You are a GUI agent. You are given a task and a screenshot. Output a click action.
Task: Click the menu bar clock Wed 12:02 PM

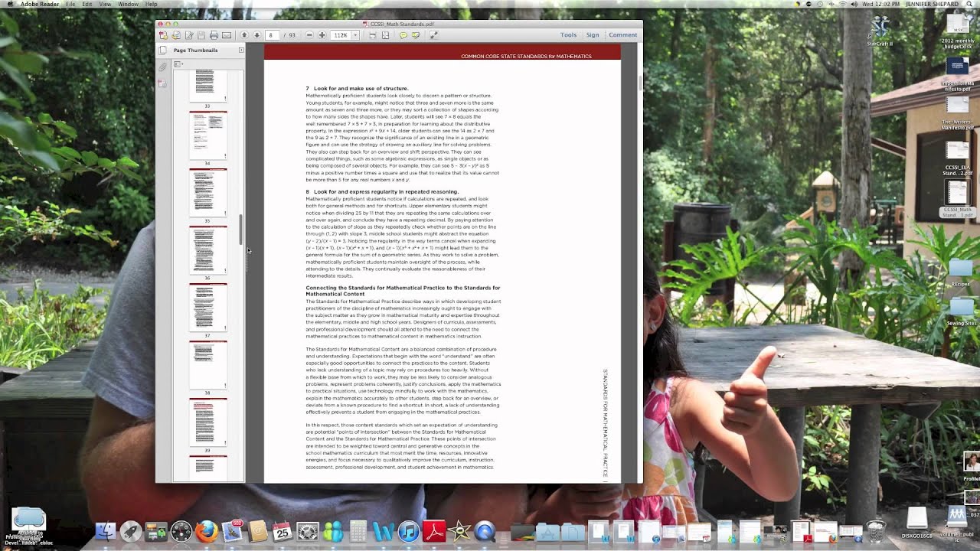point(881,4)
